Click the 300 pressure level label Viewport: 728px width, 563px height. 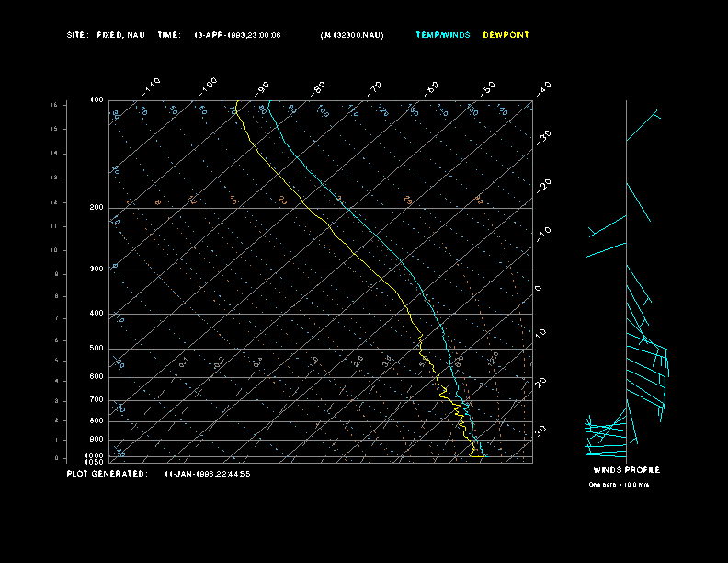[x=97, y=270]
